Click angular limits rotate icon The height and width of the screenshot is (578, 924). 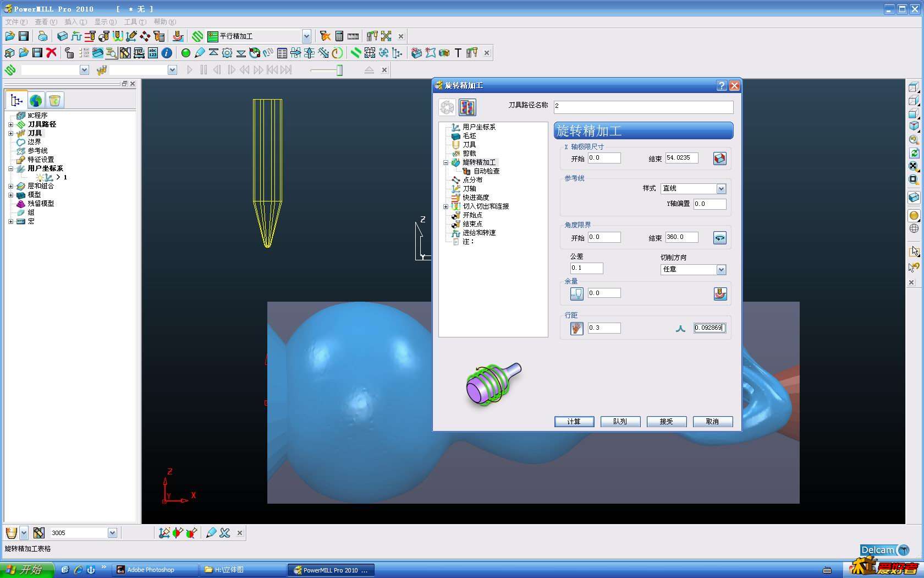tap(719, 238)
